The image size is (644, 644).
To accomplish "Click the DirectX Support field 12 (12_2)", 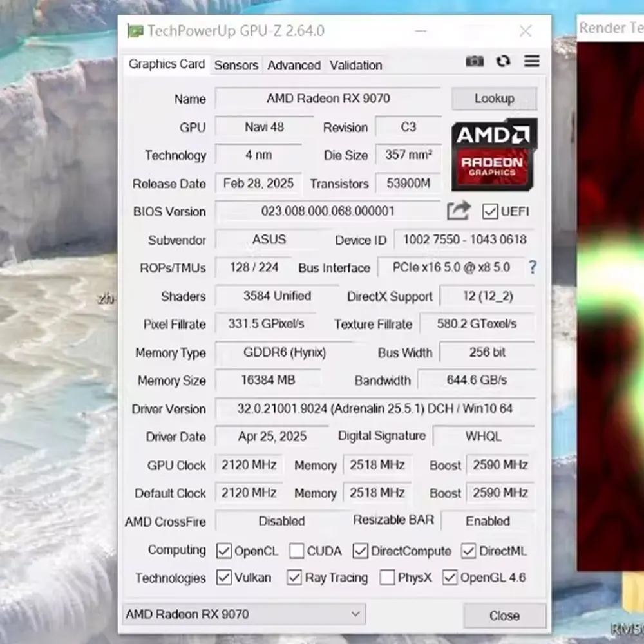I will pyautogui.click(x=488, y=296).
